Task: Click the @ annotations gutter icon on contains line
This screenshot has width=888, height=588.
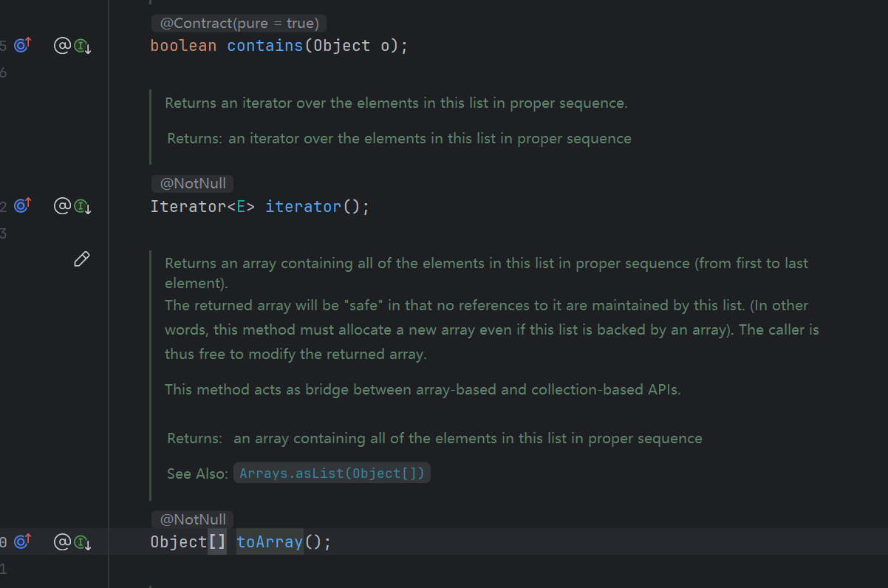Action: [62, 46]
